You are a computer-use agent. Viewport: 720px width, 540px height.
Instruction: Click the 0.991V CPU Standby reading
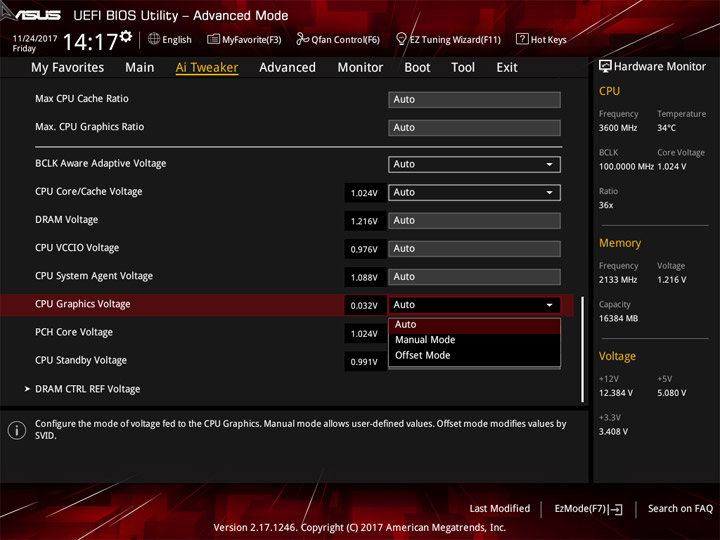[365, 362]
